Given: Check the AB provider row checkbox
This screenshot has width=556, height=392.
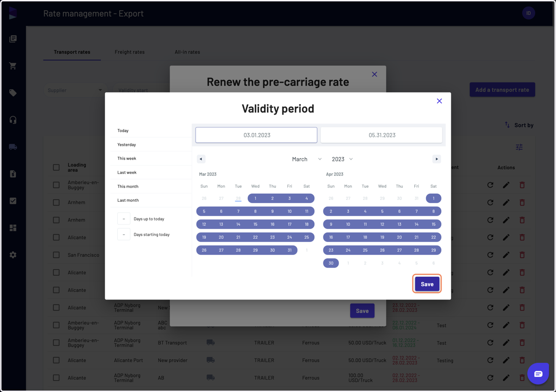Looking at the screenshot, I should pos(56,378).
